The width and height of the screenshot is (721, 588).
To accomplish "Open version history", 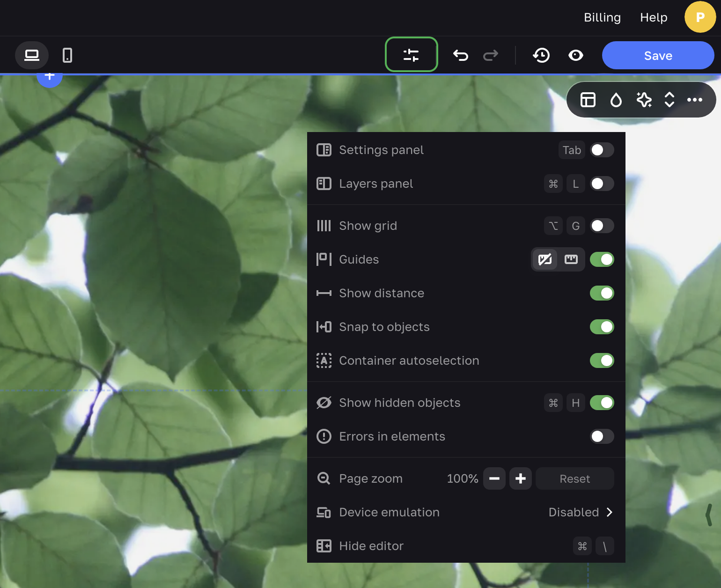I will click(541, 55).
